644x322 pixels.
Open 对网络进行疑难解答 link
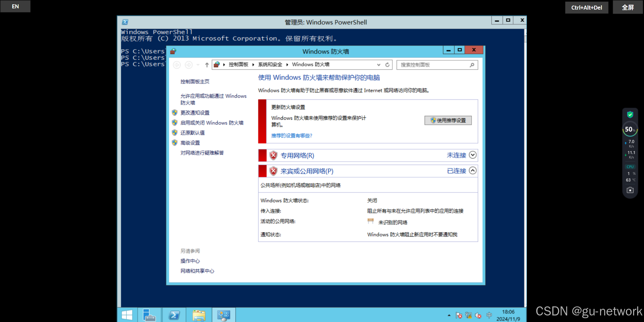click(202, 153)
